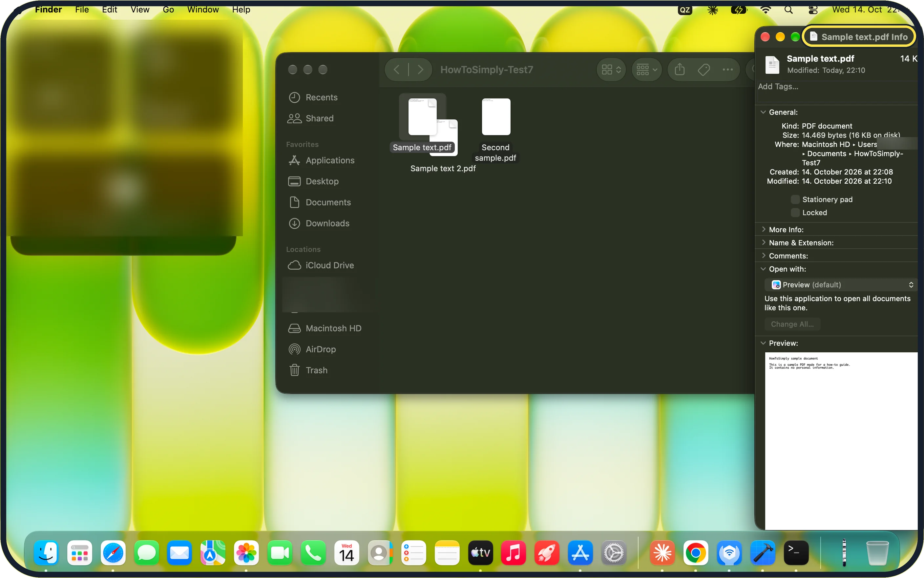Select the Sample text.pdf file icon
This screenshot has width=924, height=578.
tap(422, 116)
